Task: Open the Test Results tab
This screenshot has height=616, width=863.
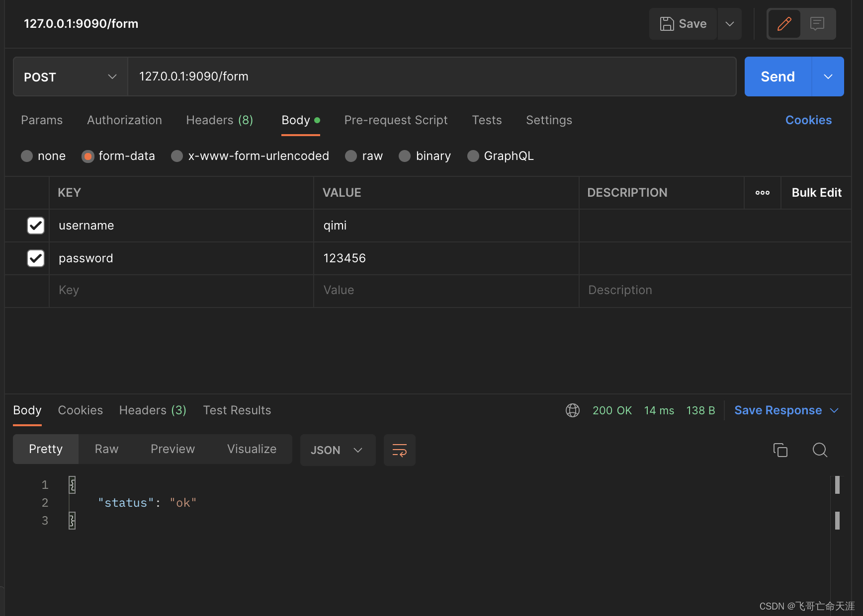Action: coord(237,410)
